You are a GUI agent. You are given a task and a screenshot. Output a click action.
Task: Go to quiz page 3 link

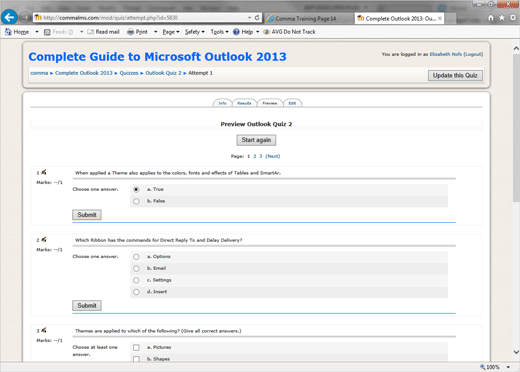(261, 156)
